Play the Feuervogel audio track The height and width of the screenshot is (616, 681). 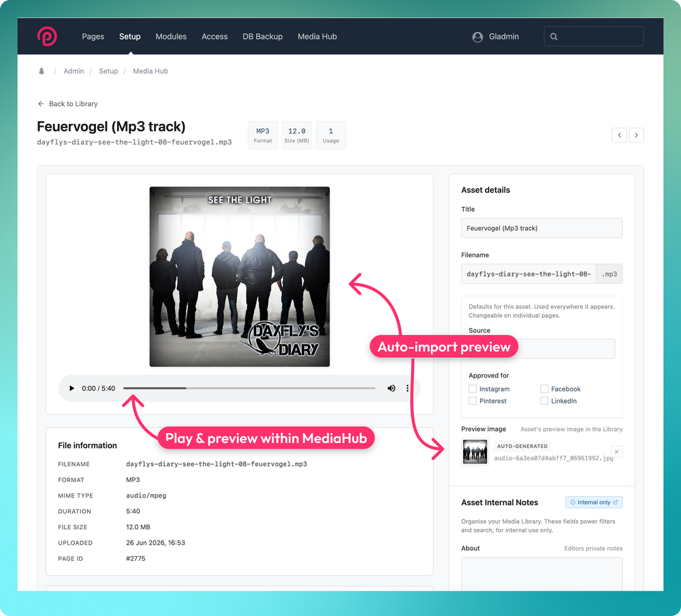(72, 389)
